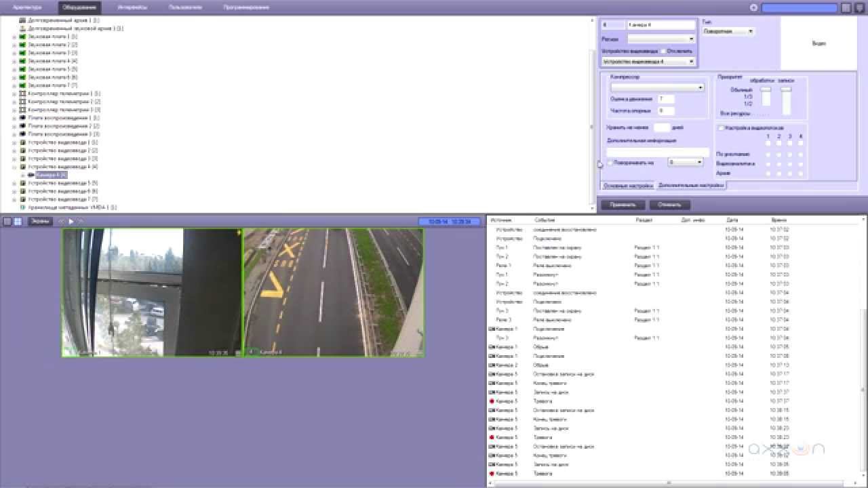Image resolution: width=868 pixels, height=488 pixels.
Task: Open the Программирование tab
Action: coord(246,7)
